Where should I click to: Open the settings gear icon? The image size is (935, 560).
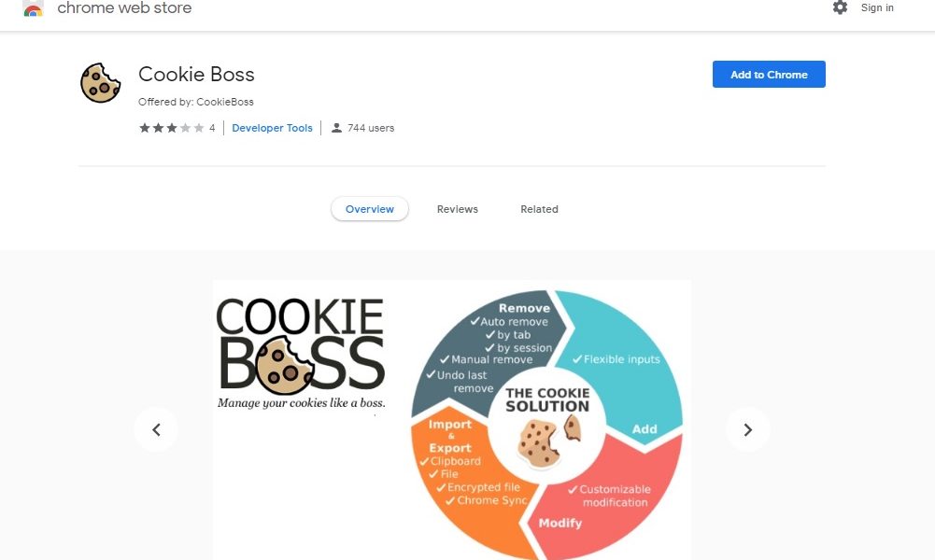(840, 7)
